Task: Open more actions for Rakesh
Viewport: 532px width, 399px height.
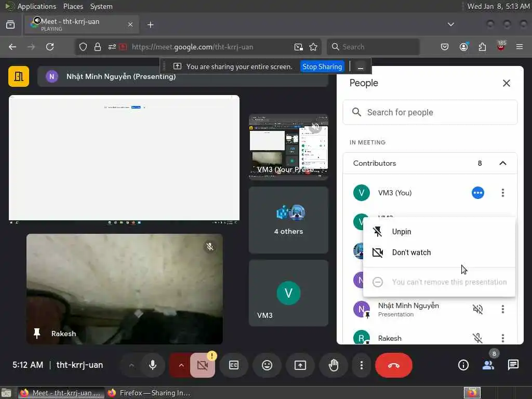Action: tap(503, 338)
